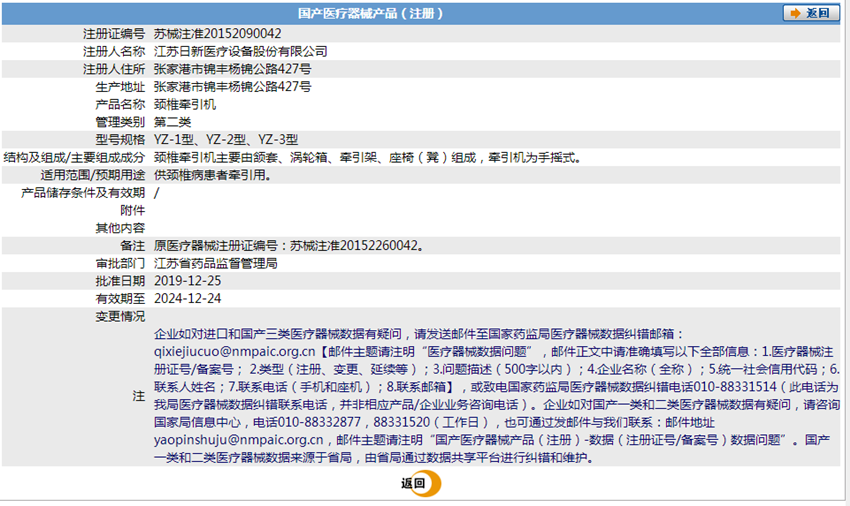The height and width of the screenshot is (506, 850).
Task: Click the 注册证编号 label
Action: [114, 34]
